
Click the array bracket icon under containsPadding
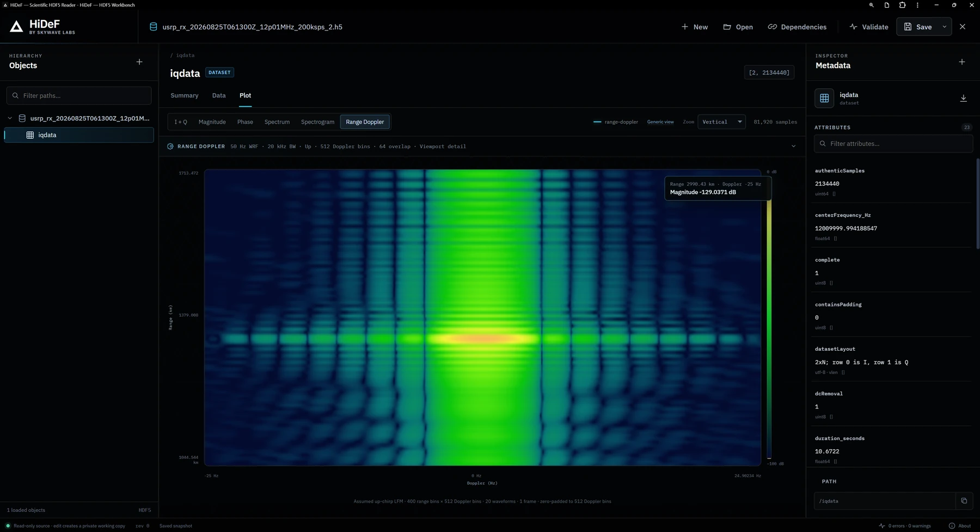831,328
